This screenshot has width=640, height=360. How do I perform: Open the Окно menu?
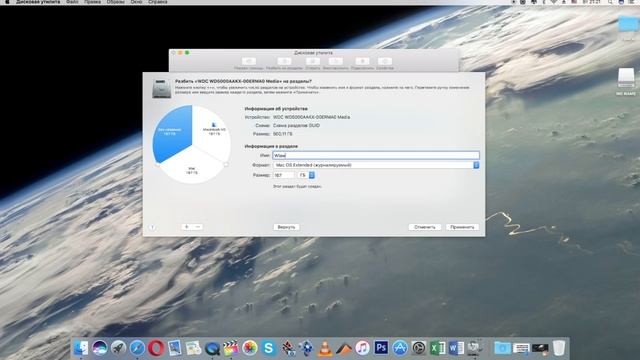[x=136, y=2]
